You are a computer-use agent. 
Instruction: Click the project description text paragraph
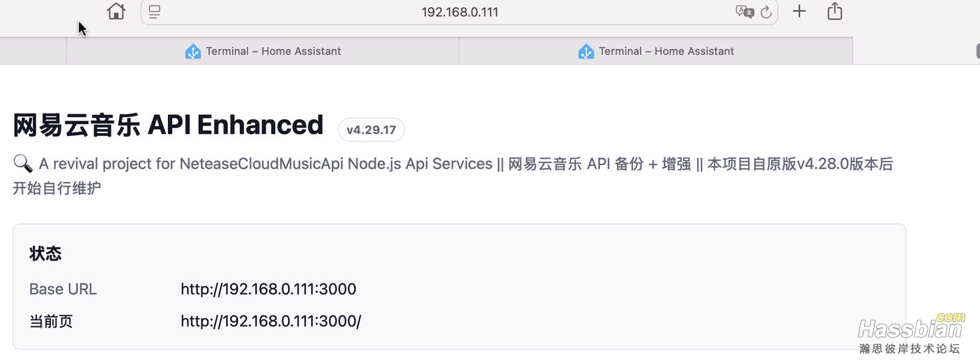453,164
